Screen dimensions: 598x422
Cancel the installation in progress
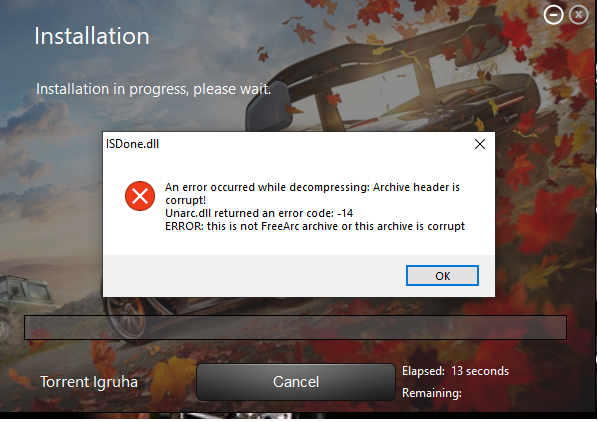point(296,382)
